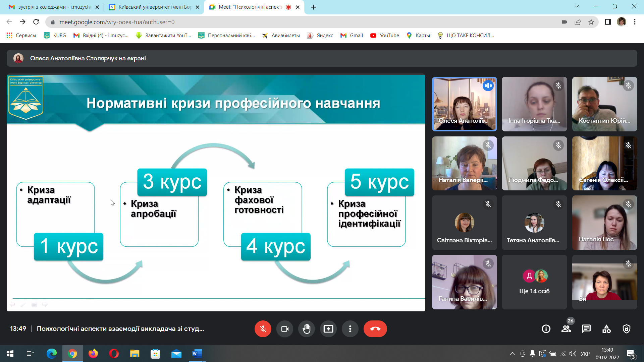Raise hand in the meeting

coord(307,329)
